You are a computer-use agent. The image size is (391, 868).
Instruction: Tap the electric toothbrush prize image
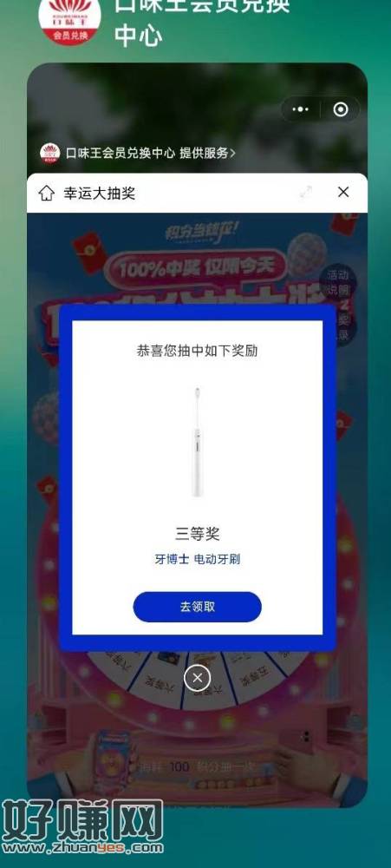[x=198, y=443]
